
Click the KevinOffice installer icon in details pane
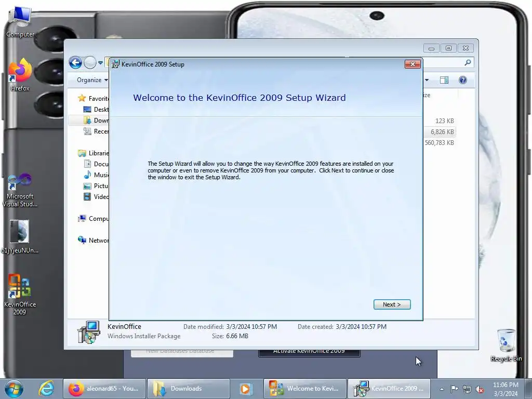(89, 332)
